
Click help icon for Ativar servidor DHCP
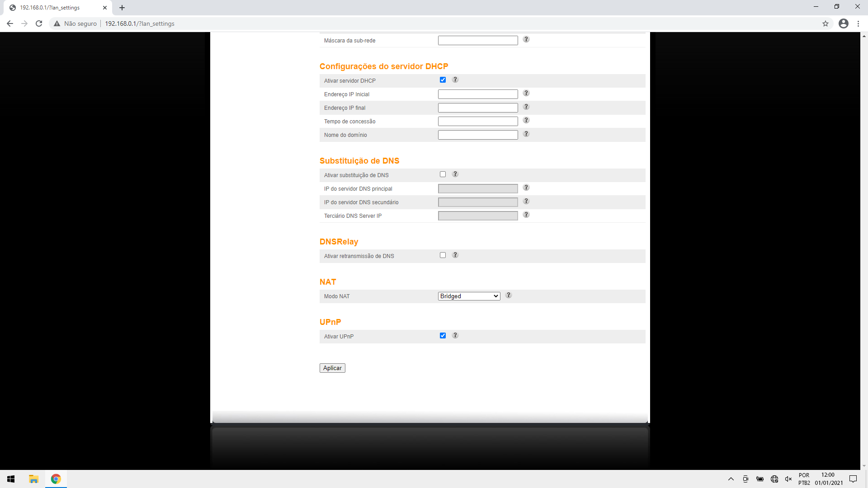tap(455, 80)
